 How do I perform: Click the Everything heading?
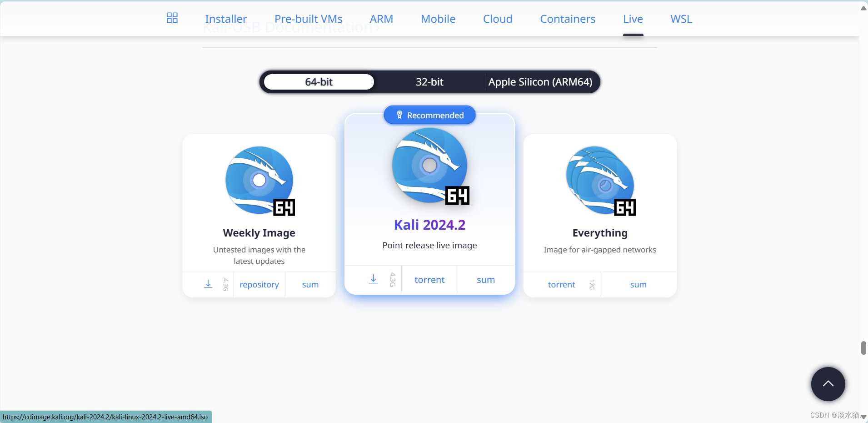(600, 233)
